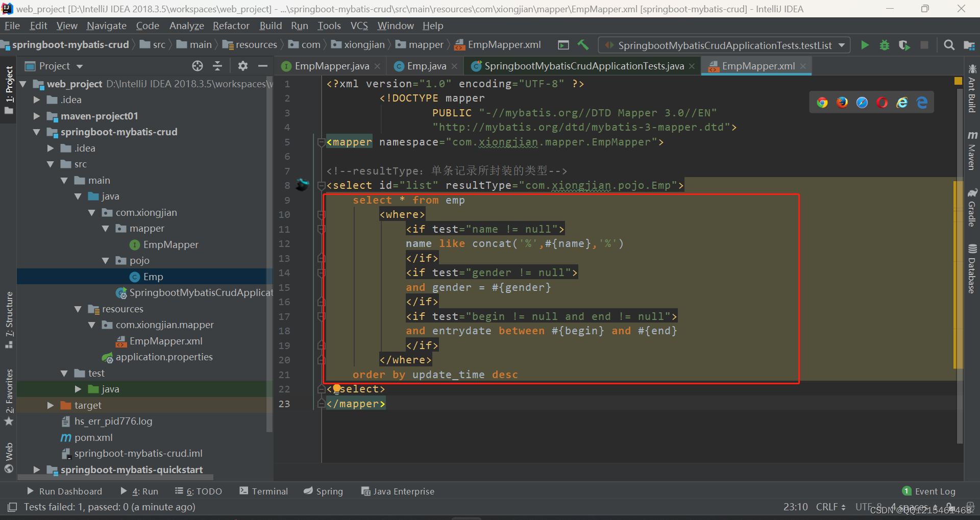
Task: Open the VCS menu
Action: click(x=359, y=26)
